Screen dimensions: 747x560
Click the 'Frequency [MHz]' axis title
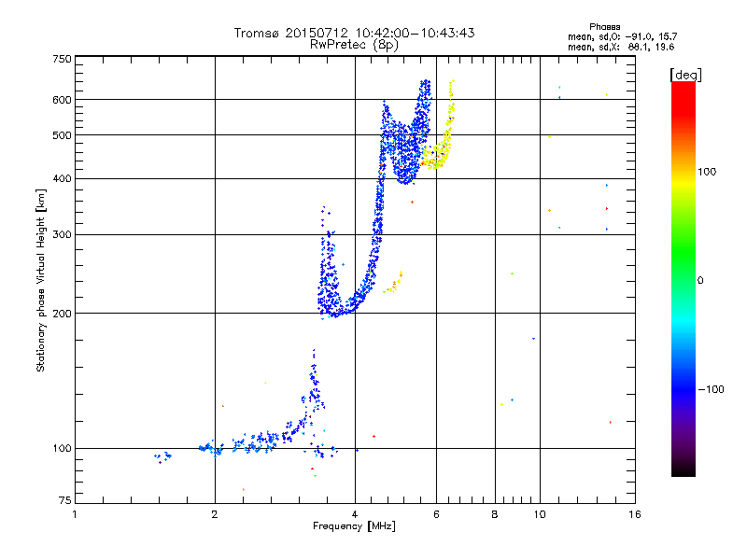pos(354,526)
